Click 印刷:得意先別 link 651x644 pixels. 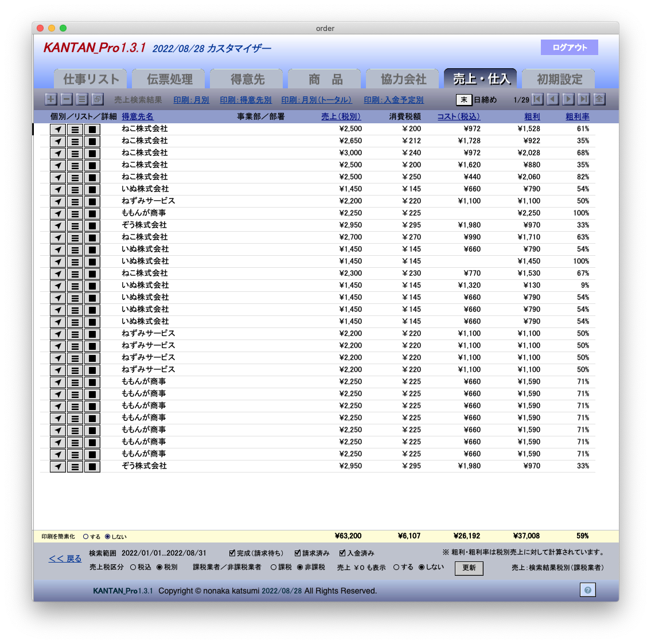tap(245, 100)
